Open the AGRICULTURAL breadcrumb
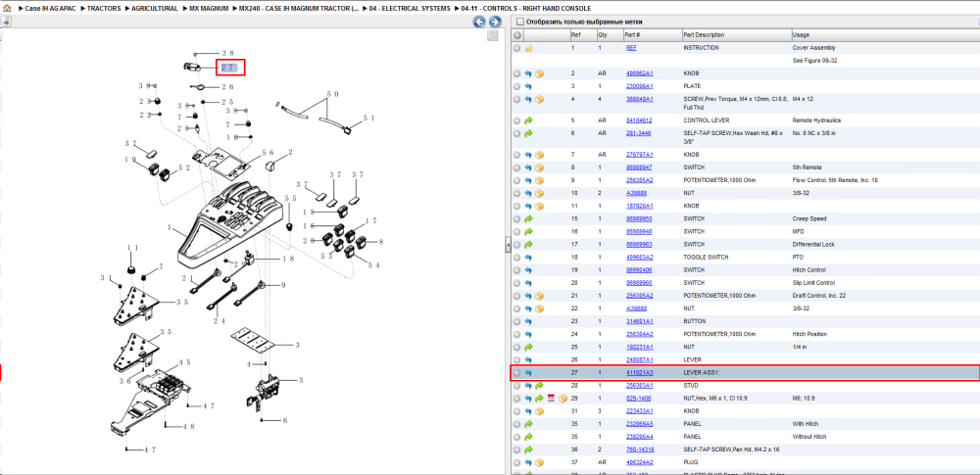980x475 pixels. pyautogui.click(x=155, y=9)
